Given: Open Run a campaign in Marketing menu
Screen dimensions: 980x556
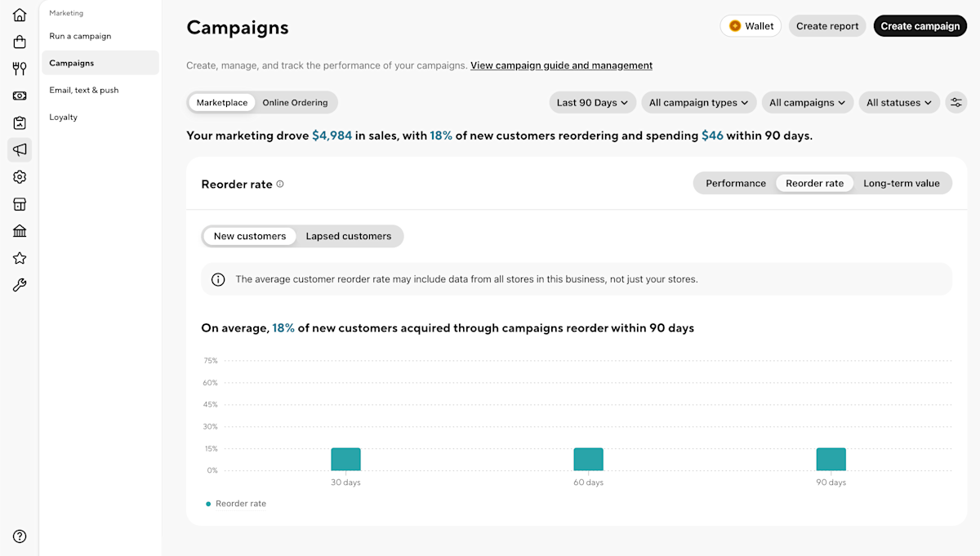Looking at the screenshot, I should [x=100, y=36].
